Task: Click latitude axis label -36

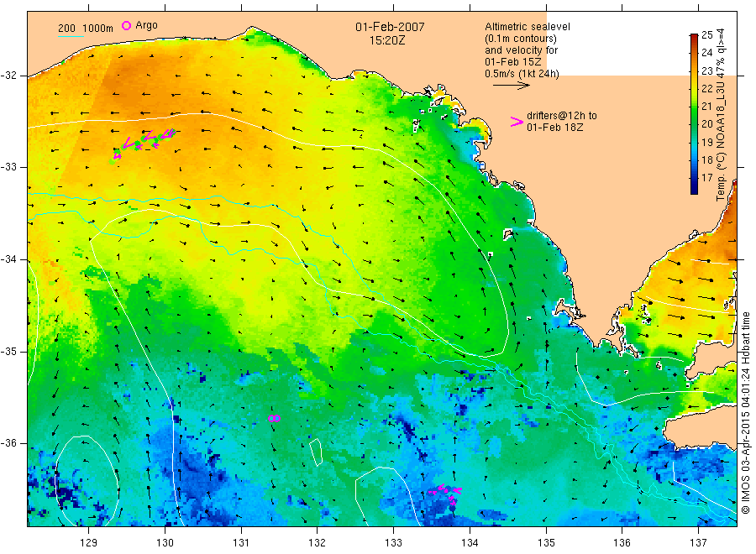Action: click(x=8, y=443)
